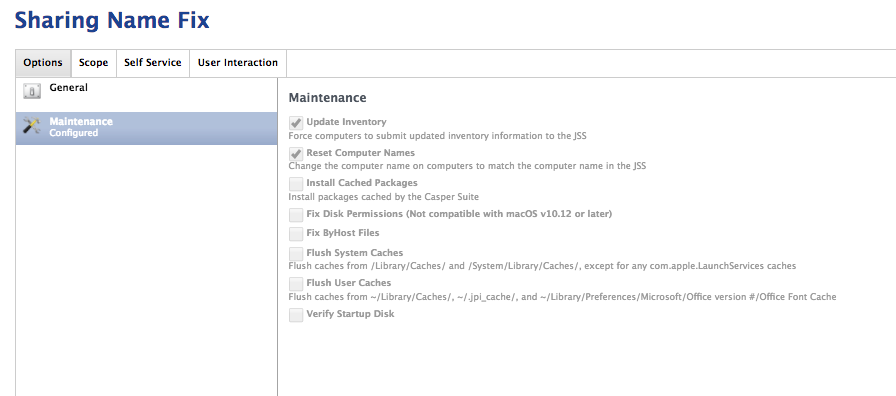Click the Update Inventory label
Image resolution: width=896 pixels, height=396 pixels.
tap(346, 122)
